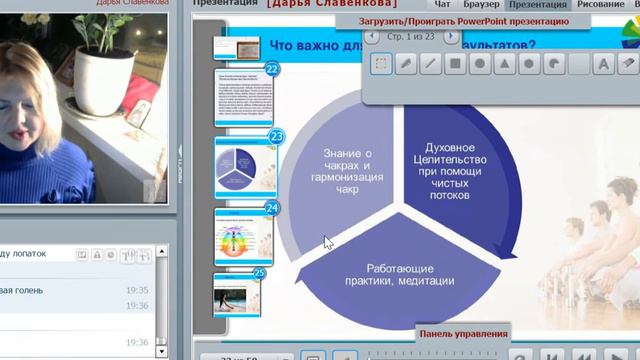
Task: Open slide 22 thumbnail
Action: [x=244, y=97]
